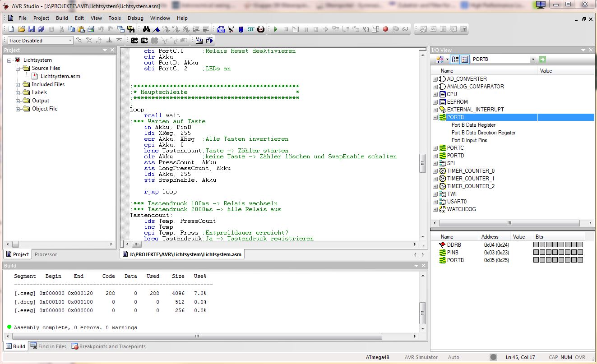
Task: Expand the AD_CONVERTER node
Action: (435, 79)
